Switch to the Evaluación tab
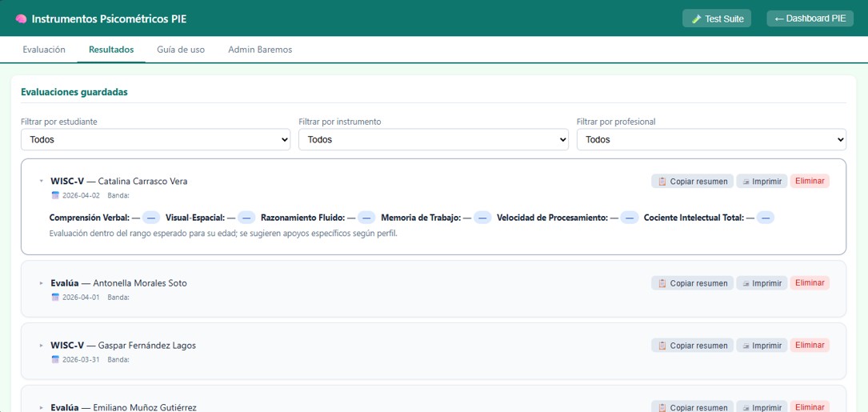Viewport: 868px width, 412px height. [x=44, y=50]
